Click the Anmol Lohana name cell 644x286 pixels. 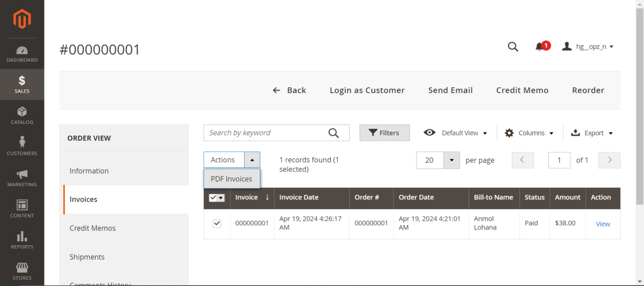494,224
